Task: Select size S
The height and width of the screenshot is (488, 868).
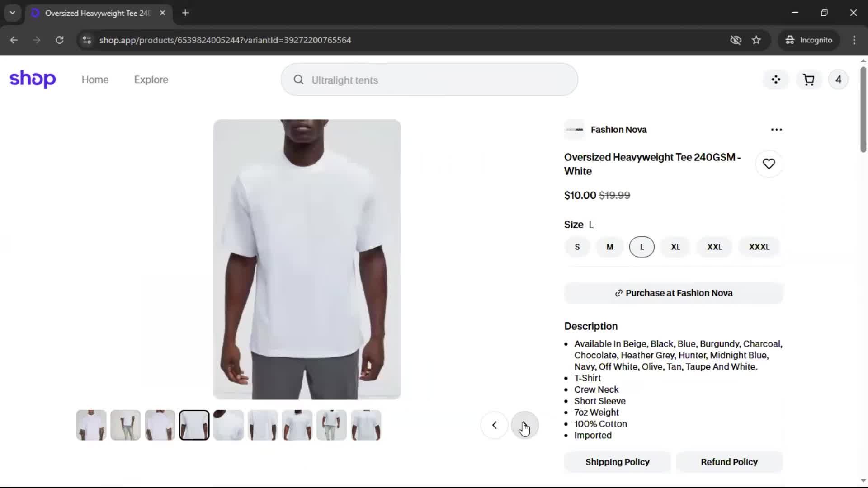Action: [x=577, y=247]
